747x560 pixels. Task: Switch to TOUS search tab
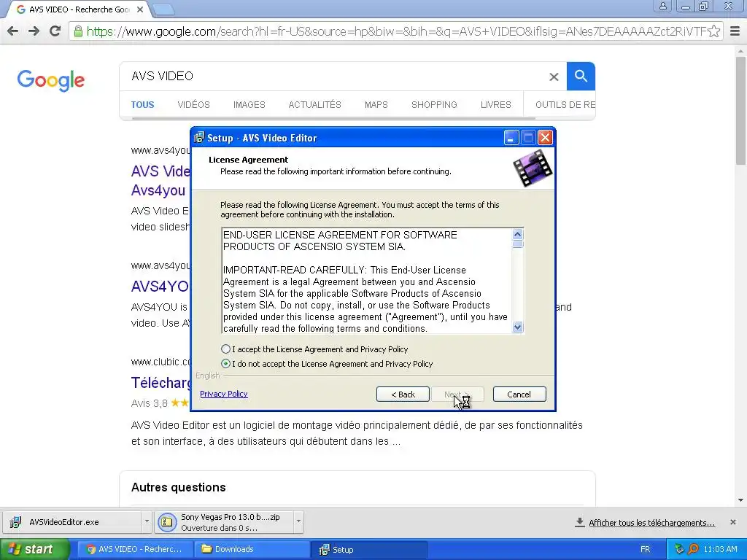(x=142, y=105)
